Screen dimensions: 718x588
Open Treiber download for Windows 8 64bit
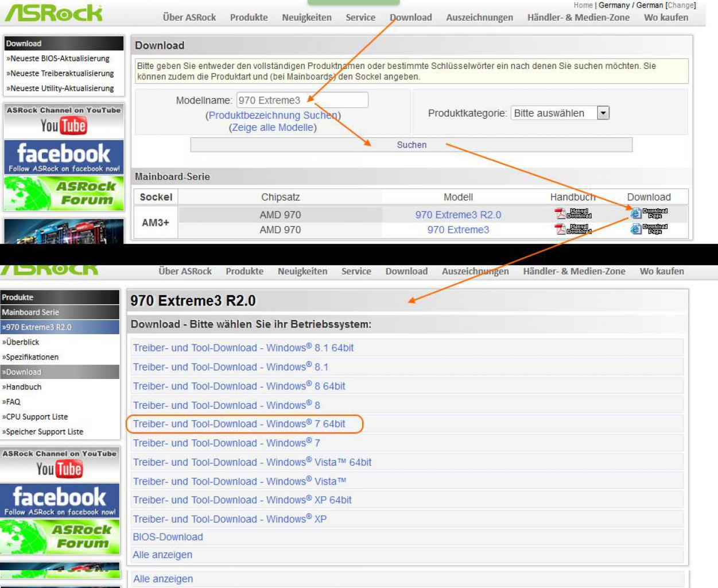coord(239,386)
